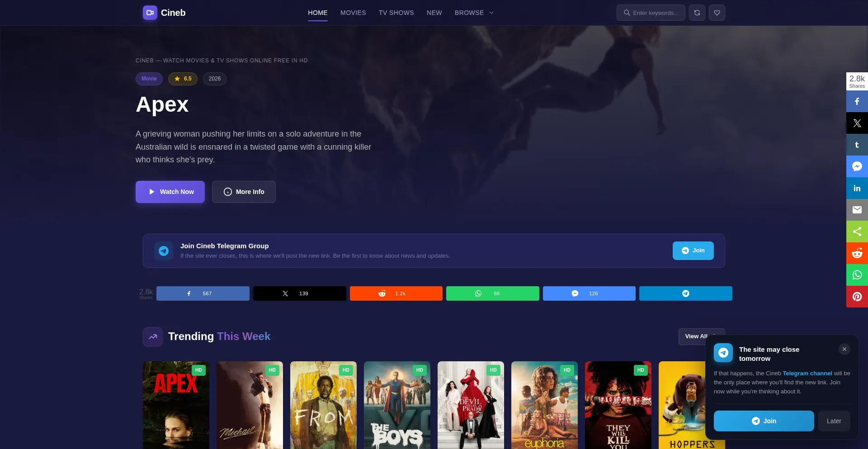Dismiss popup with Later button
Screen dimensions: 868x449
pos(834,421)
